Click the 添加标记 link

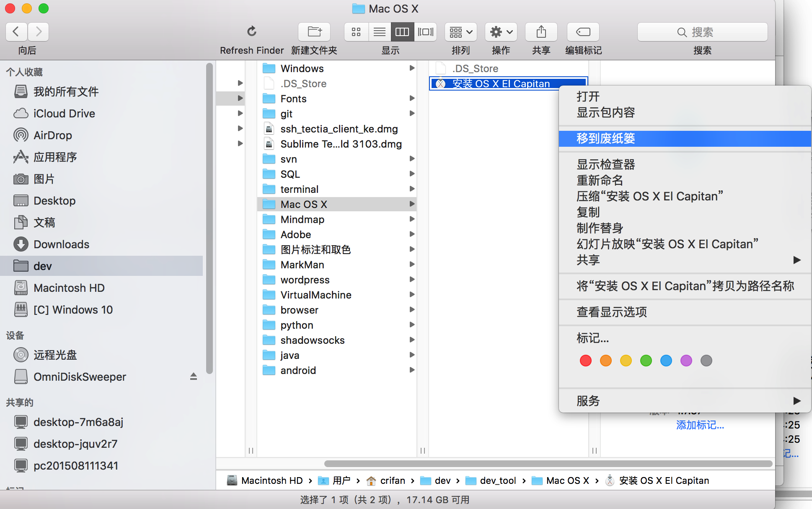pos(700,425)
